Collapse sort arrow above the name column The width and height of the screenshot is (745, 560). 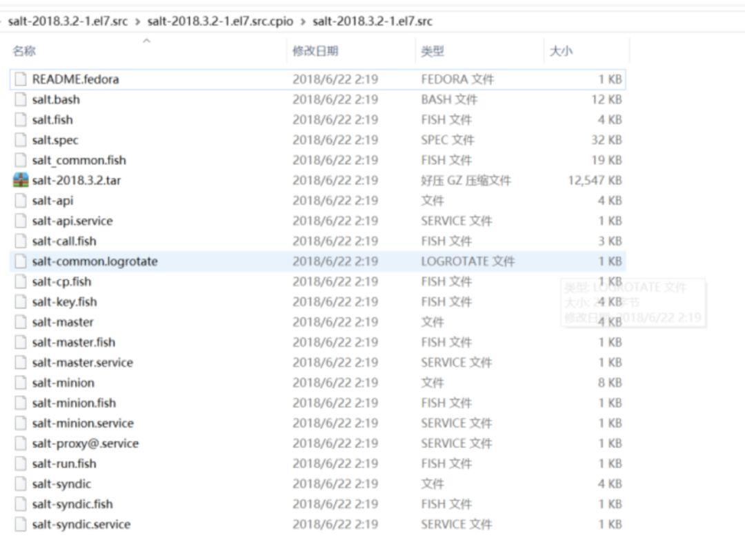click(146, 41)
